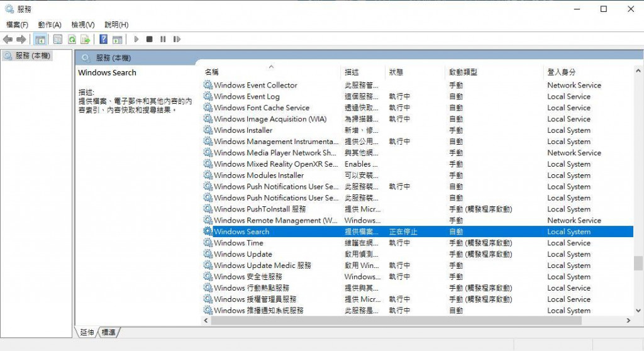Sort by the 狀態 column header
Viewport: 644px width, 351px height.
(x=415, y=72)
